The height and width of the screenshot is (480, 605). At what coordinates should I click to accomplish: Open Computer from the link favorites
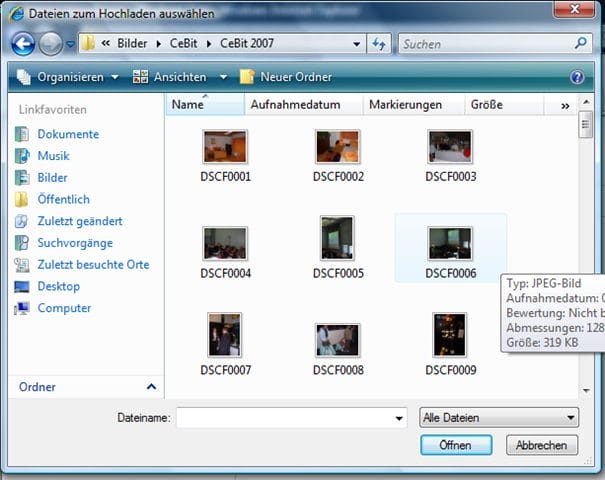tap(64, 308)
